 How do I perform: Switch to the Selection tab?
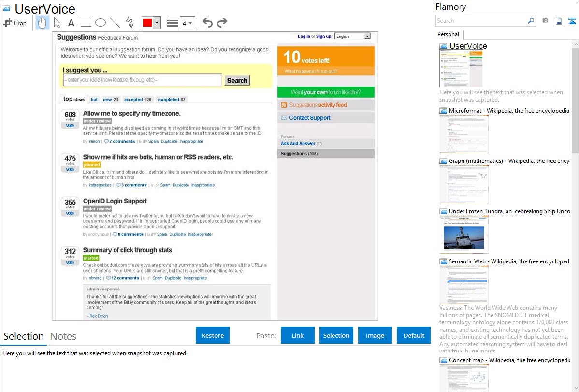[24, 336]
